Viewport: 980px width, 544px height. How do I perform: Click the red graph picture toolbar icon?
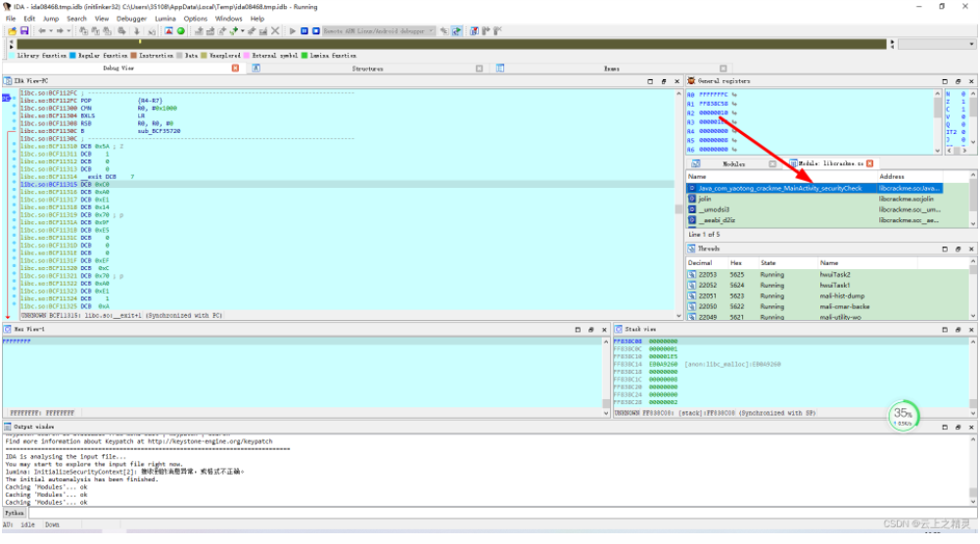pyautogui.click(x=168, y=31)
